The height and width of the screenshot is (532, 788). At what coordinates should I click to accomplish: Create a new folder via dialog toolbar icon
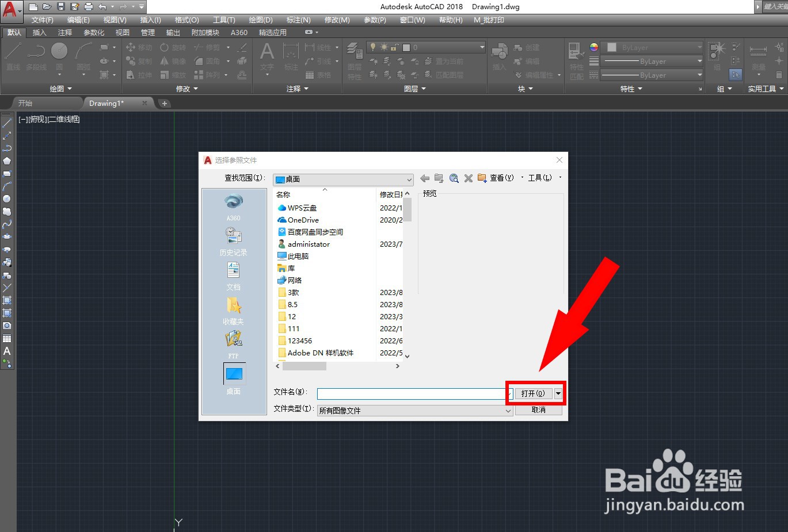pyautogui.click(x=482, y=178)
